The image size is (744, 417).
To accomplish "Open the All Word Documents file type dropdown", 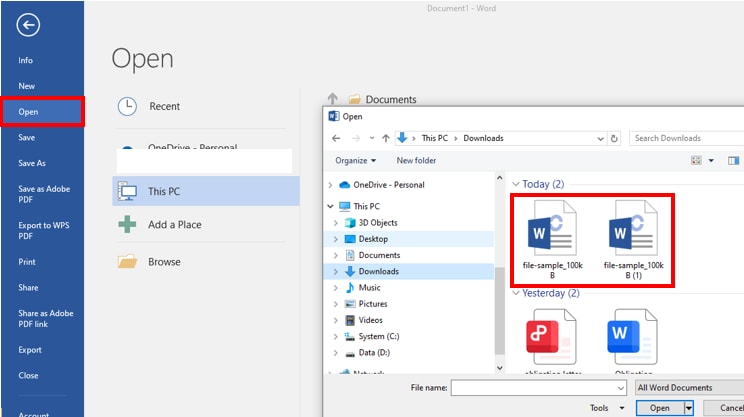I will (689, 388).
